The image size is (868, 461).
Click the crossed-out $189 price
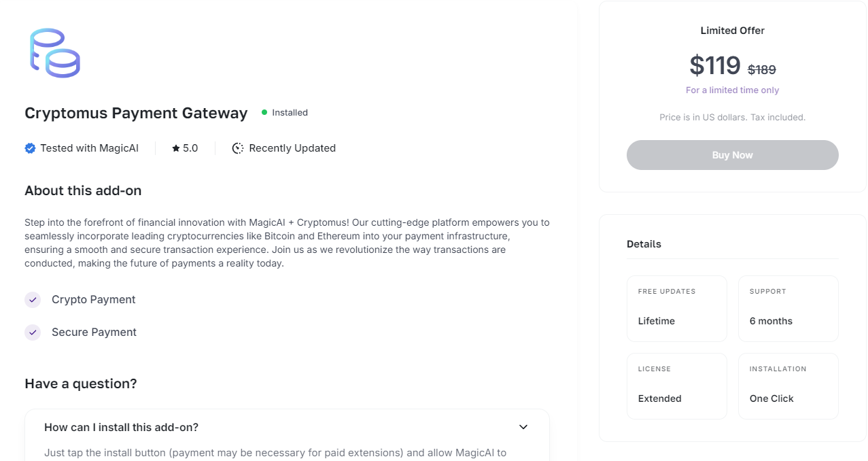762,69
